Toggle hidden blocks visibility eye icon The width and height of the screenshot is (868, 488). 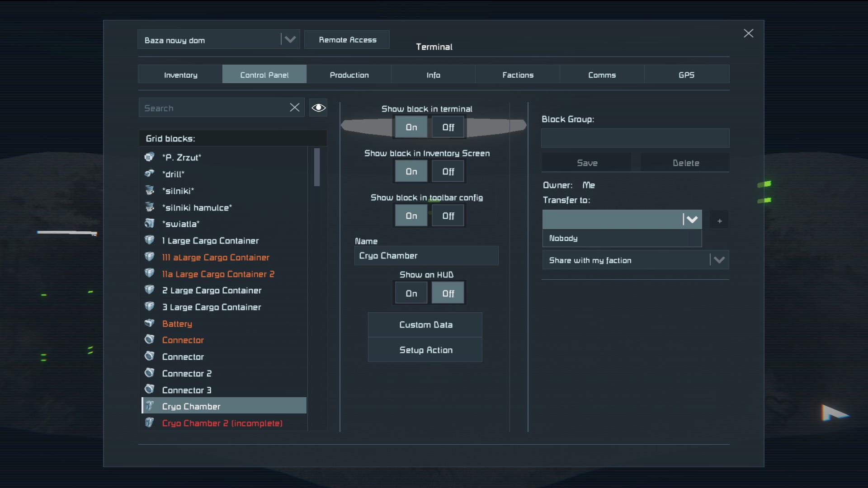click(318, 108)
